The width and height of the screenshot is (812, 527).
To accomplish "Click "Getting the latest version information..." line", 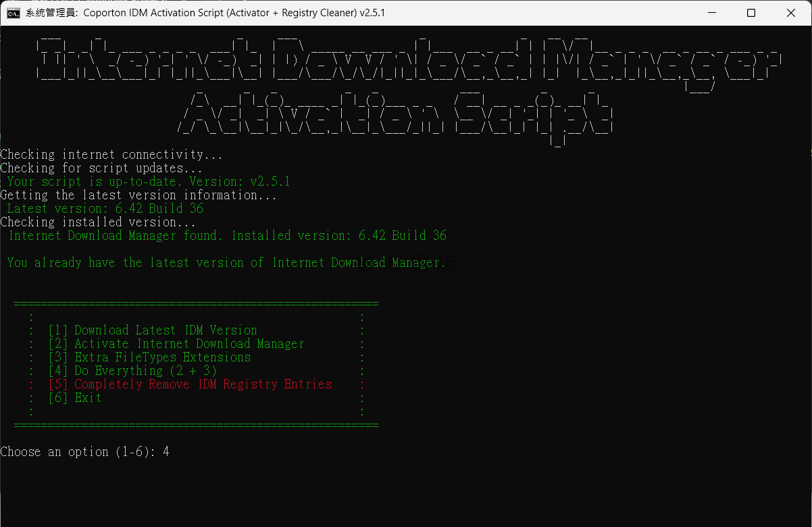I will (x=138, y=195).
